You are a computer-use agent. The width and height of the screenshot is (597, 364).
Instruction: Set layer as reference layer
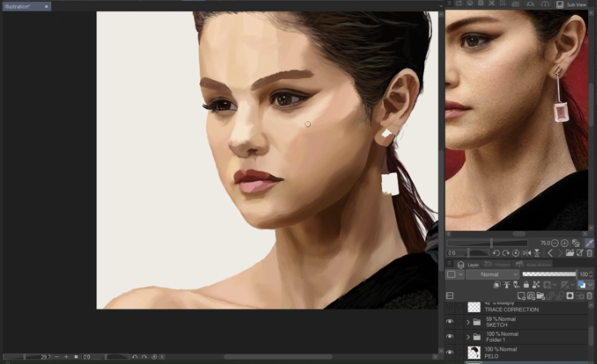[506, 285]
